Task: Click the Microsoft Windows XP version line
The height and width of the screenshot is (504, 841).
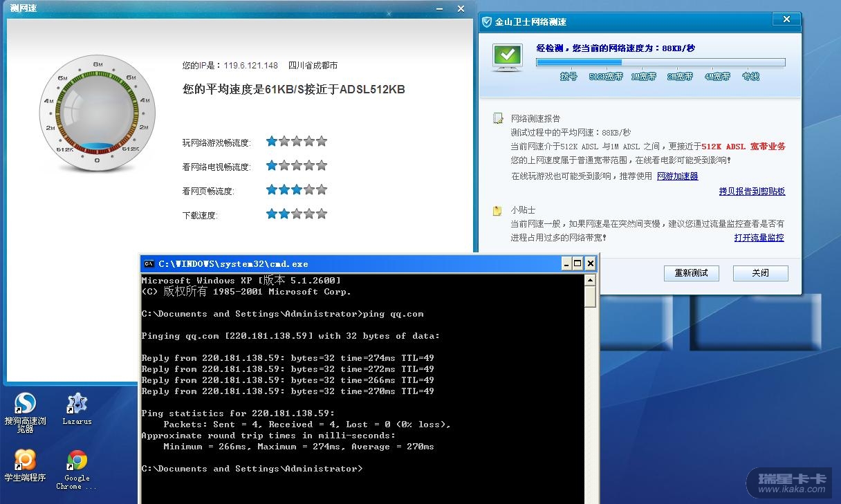Action: coord(241,281)
